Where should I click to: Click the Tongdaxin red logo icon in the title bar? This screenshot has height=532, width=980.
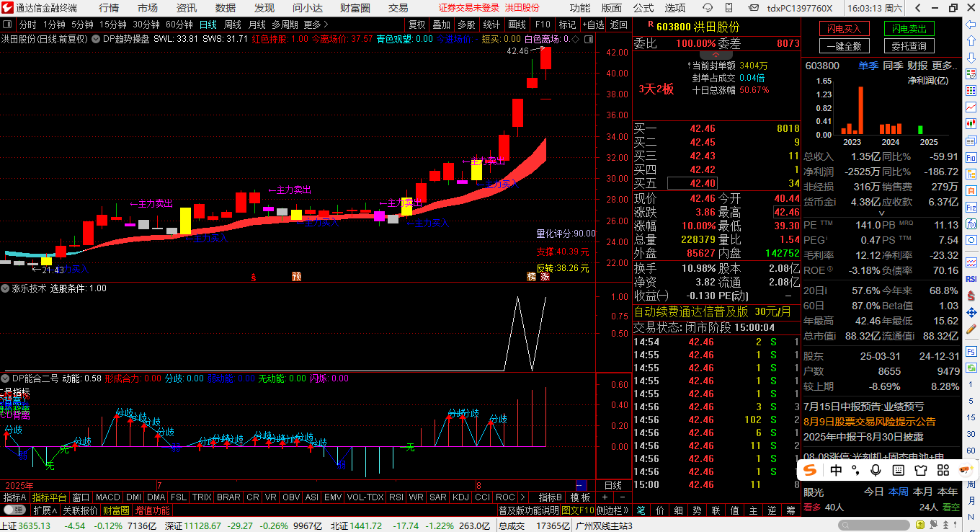6,8
